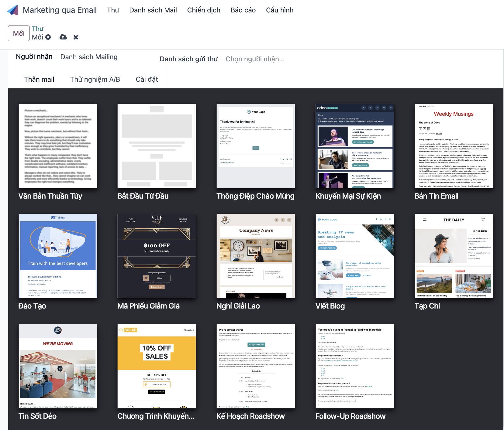
Task: Select the Tạp Chí template thumbnail
Action: coord(454,256)
